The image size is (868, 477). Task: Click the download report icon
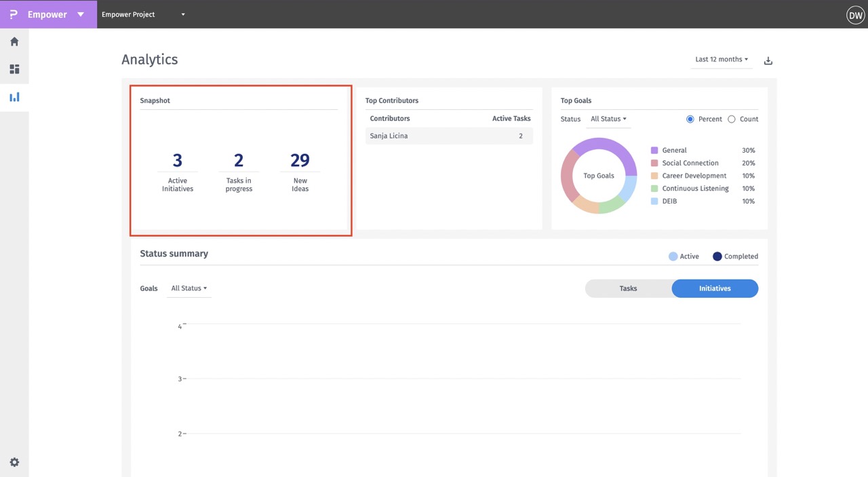pyautogui.click(x=768, y=60)
